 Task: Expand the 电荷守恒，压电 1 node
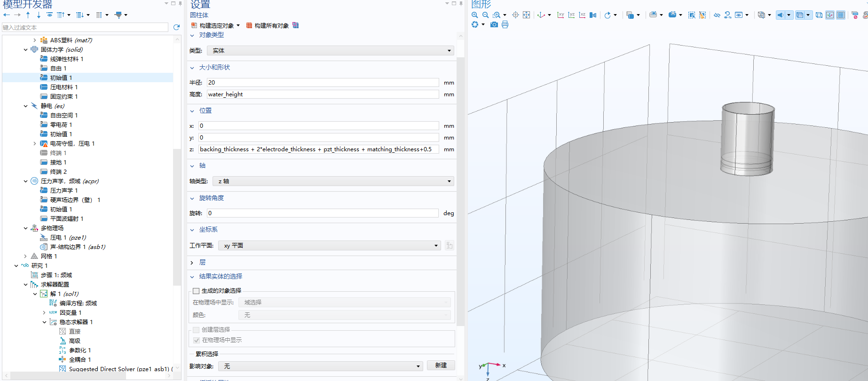click(x=35, y=143)
